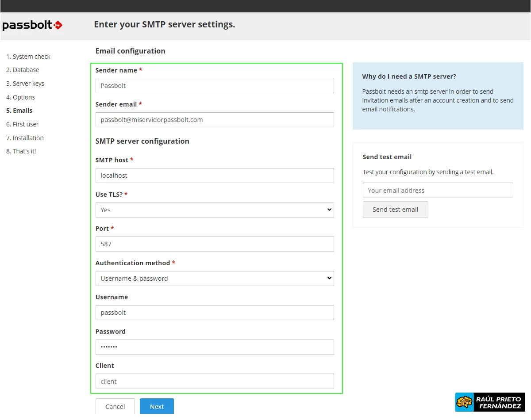Select the Emails step
Image resolution: width=531 pixels, height=420 pixels.
(19, 111)
